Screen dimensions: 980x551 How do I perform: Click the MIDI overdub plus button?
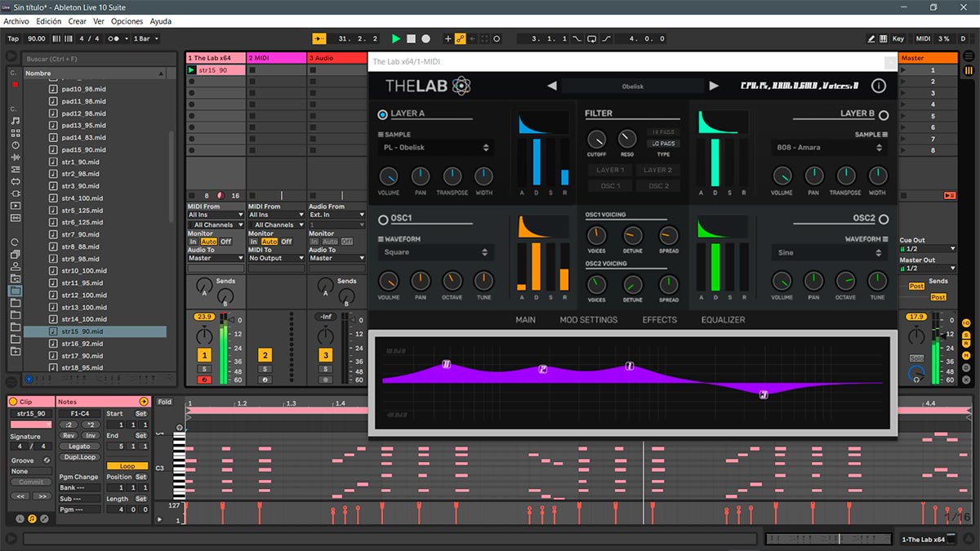pyautogui.click(x=448, y=38)
